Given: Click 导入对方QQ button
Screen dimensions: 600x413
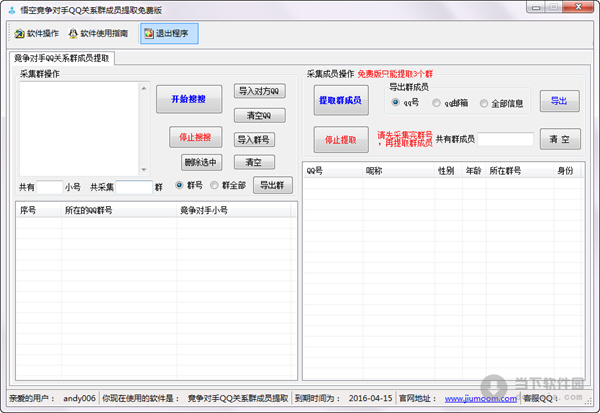Looking at the screenshot, I should click(259, 91).
